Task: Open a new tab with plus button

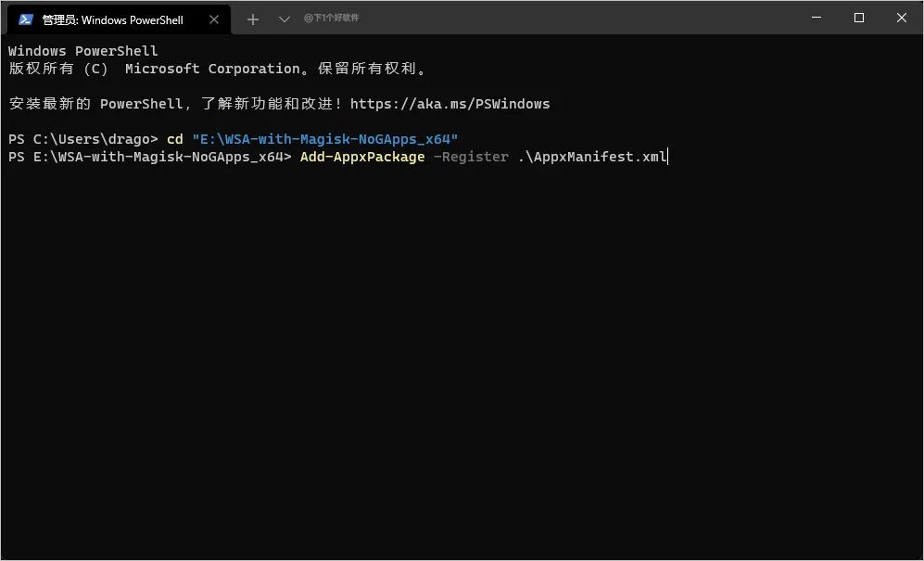Action: click(x=253, y=19)
